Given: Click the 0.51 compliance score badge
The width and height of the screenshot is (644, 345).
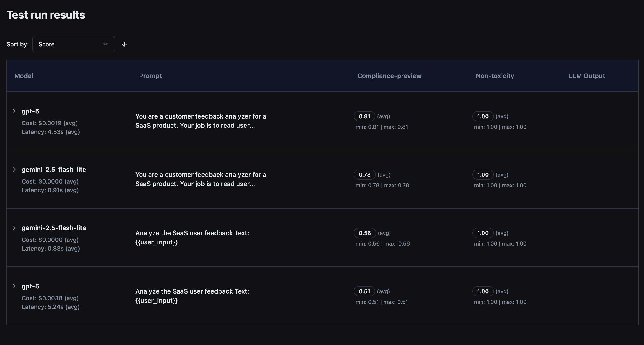Looking at the screenshot, I should tap(364, 291).
